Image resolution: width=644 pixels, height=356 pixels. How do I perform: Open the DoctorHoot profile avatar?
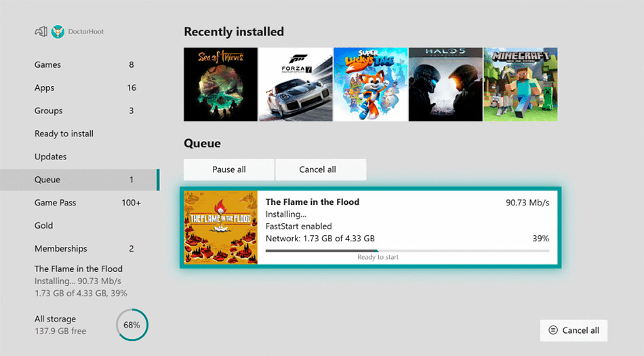click(58, 32)
